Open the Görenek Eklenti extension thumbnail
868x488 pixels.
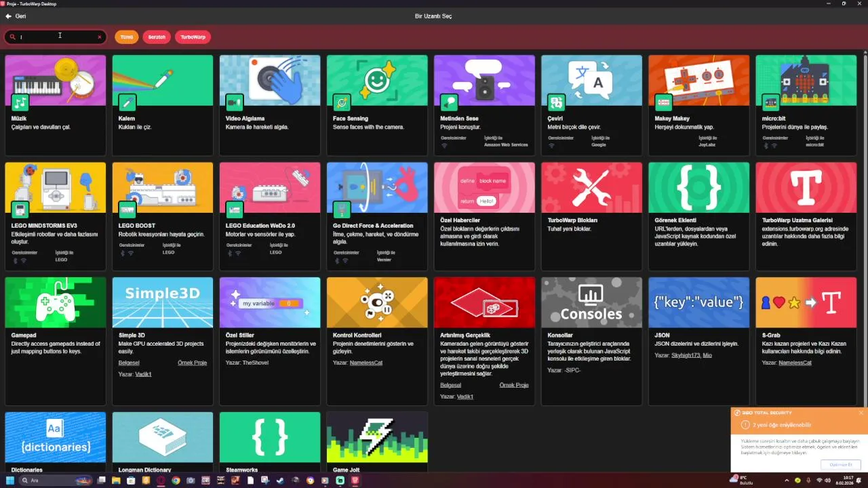click(x=698, y=187)
